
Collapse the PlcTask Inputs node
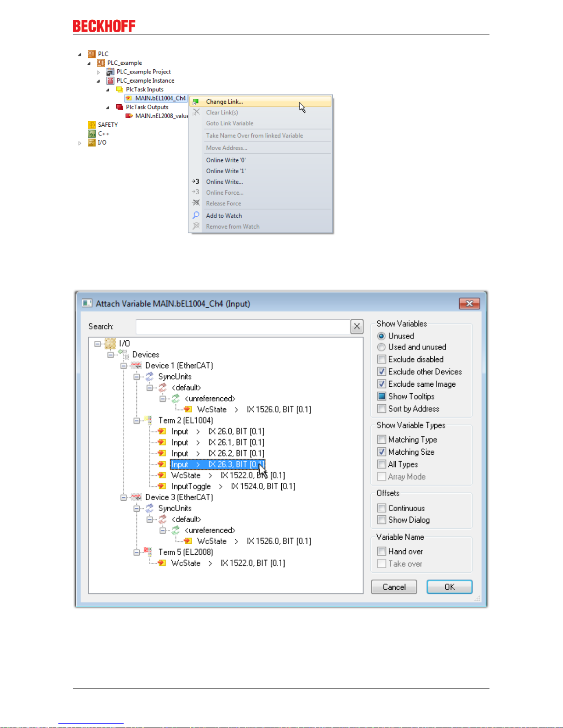click(x=108, y=90)
